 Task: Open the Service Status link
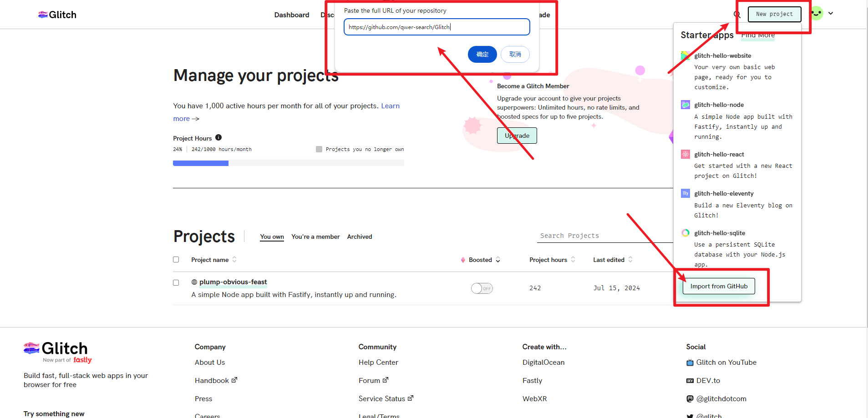tap(381, 398)
